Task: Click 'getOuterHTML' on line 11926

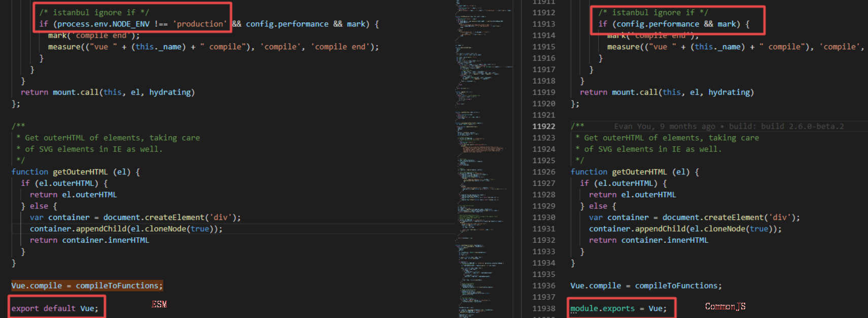Action: (639, 172)
